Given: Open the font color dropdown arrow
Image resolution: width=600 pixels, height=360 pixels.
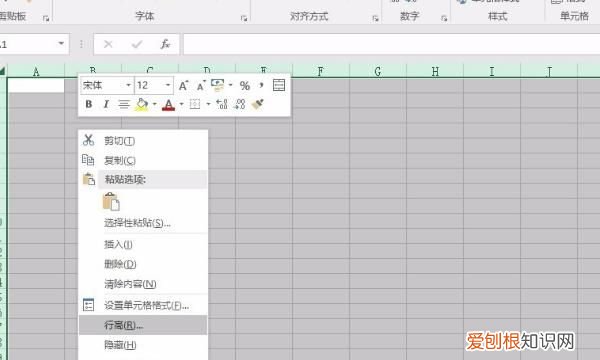Looking at the screenshot, I should click(181, 104).
